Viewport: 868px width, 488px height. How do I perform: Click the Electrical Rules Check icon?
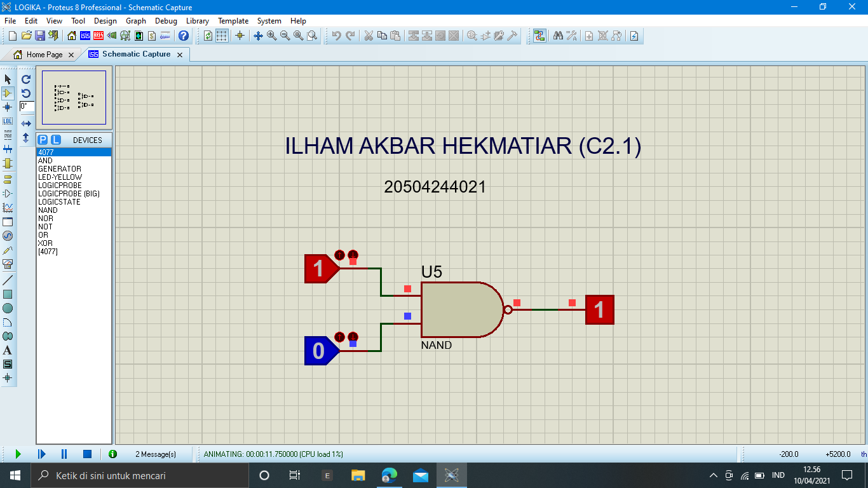[x=634, y=36]
